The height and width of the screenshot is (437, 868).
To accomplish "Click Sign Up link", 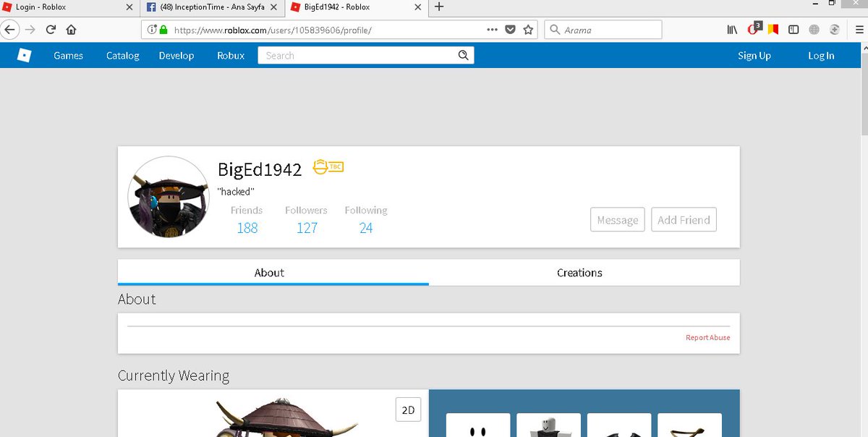I will pyautogui.click(x=754, y=56).
